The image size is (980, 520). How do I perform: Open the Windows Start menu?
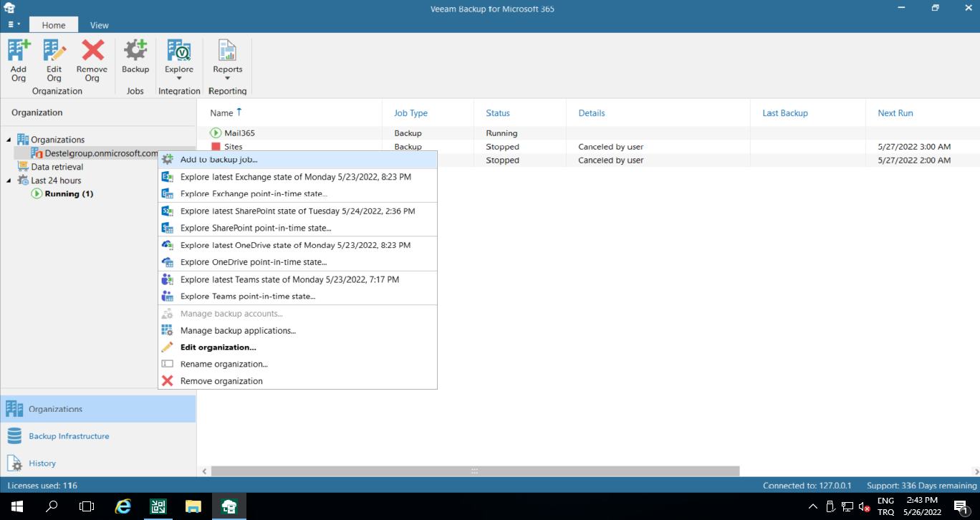(x=16, y=506)
